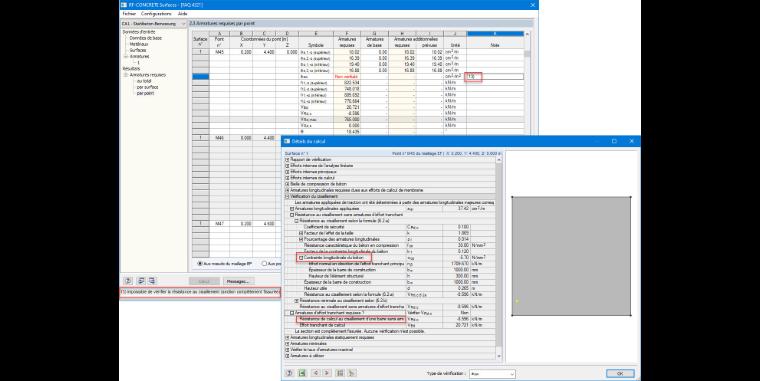Viewport: 760px width, 381px height.
Task: Go to previous point arrow in details dialog
Action: (x=316, y=373)
